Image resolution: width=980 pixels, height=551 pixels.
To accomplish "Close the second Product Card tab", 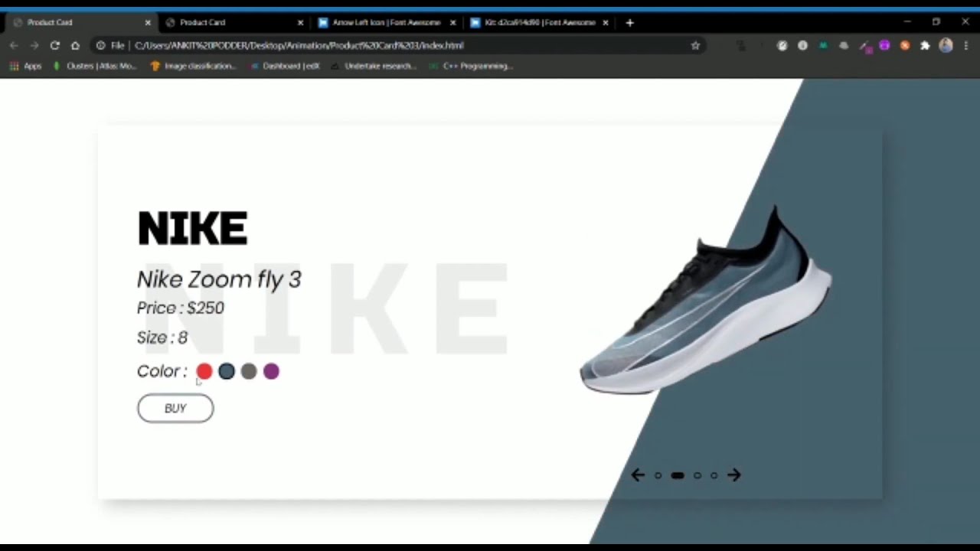I will 300,23.
